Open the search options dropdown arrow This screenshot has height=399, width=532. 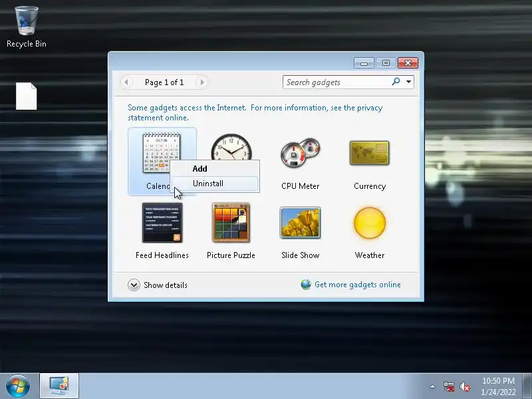click(408, 82)
